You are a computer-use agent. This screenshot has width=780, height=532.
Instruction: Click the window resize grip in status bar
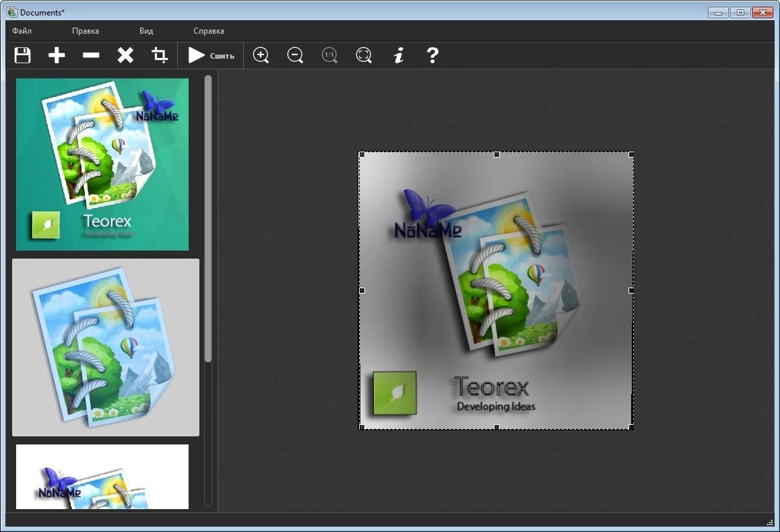tap(771, 521)
